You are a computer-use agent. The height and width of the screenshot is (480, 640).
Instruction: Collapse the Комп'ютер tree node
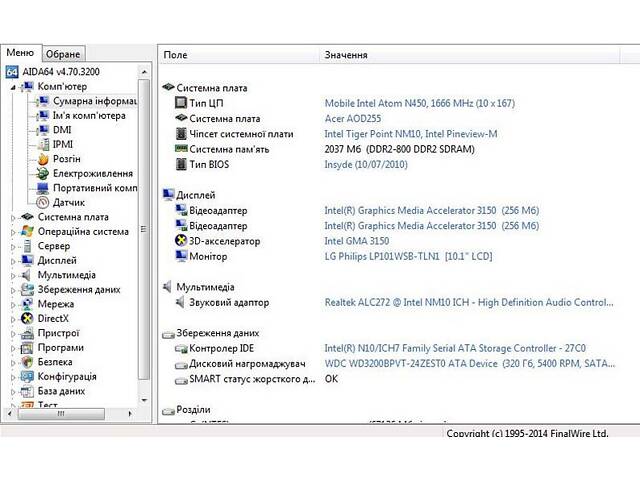click(13, 87)
